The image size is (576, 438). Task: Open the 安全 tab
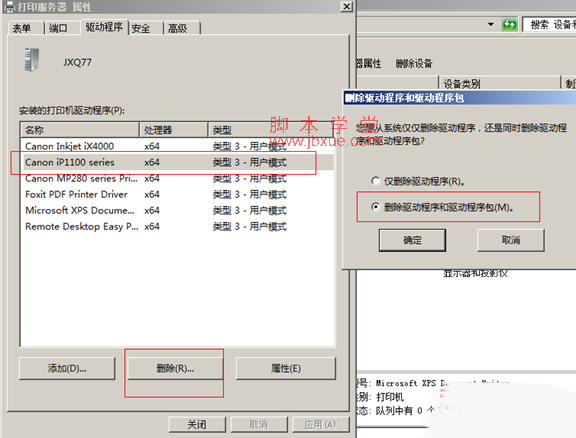click(141, 28)
